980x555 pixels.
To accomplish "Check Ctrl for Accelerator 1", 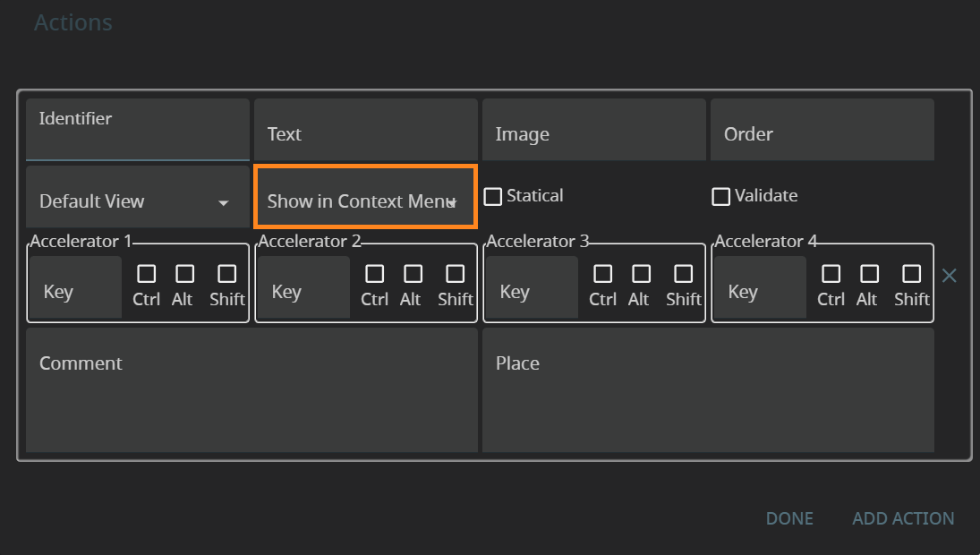I will 146,274.
